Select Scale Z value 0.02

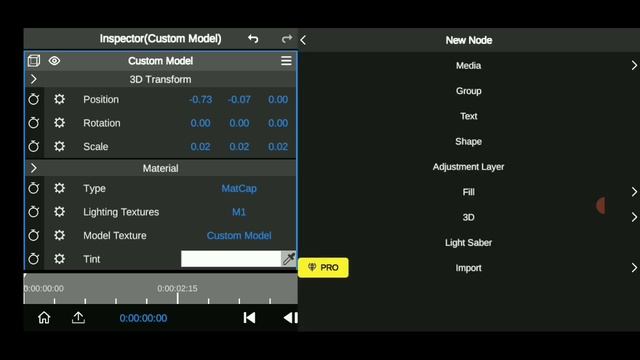(x=278, y=147)
